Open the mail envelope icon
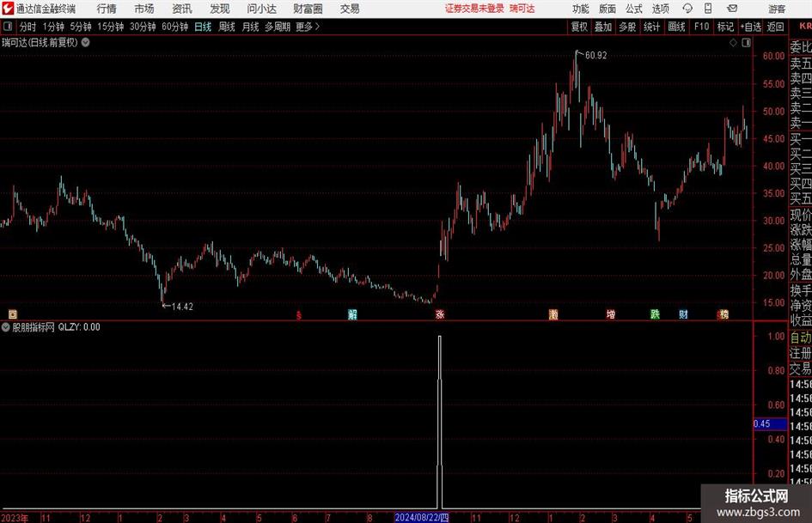 (732, 9)
